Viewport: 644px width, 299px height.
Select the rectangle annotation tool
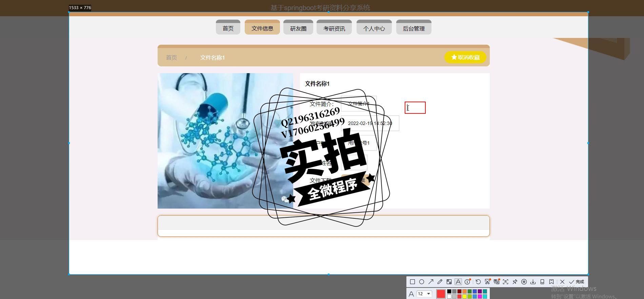click(412, 282)
